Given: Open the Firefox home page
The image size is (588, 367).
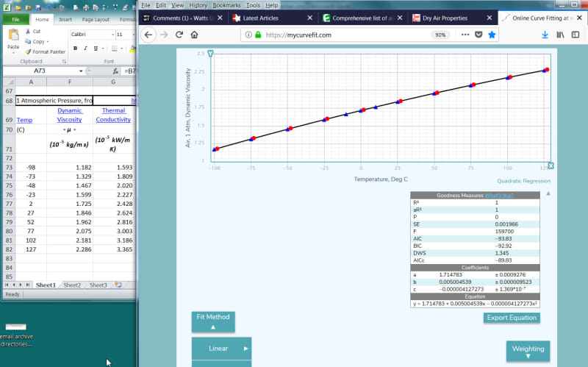Looking at the screenshot, I should tap(194, 35).
